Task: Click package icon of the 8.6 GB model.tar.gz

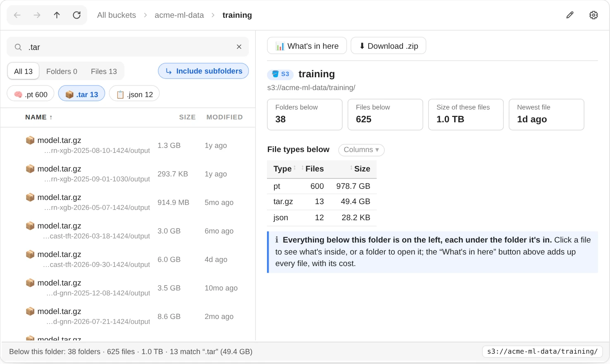Action: (x=30, y=312)
